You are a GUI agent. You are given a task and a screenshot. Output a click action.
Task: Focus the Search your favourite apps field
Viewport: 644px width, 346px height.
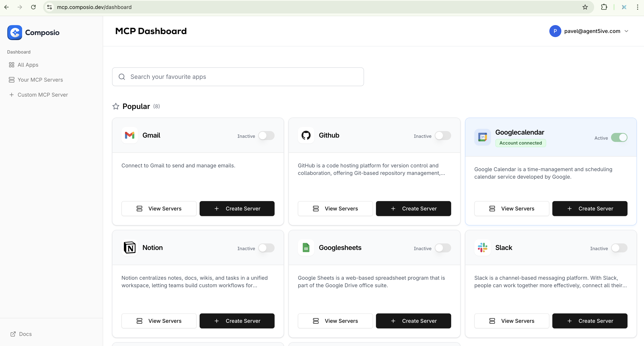point(238,77)
